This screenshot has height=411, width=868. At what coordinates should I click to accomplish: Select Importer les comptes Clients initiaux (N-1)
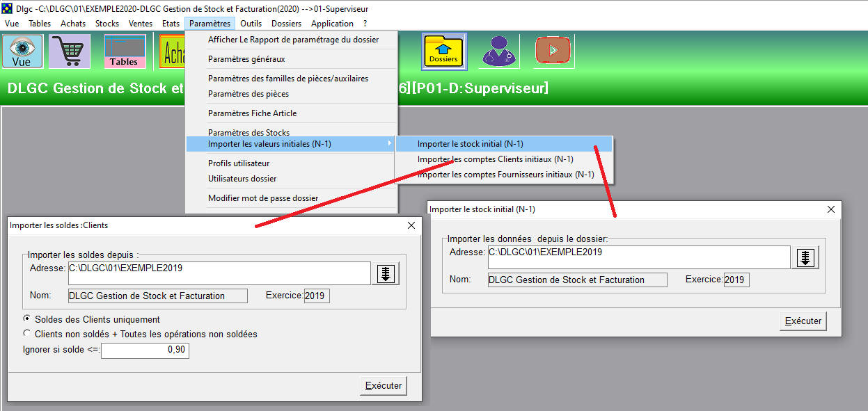(504, 159)
